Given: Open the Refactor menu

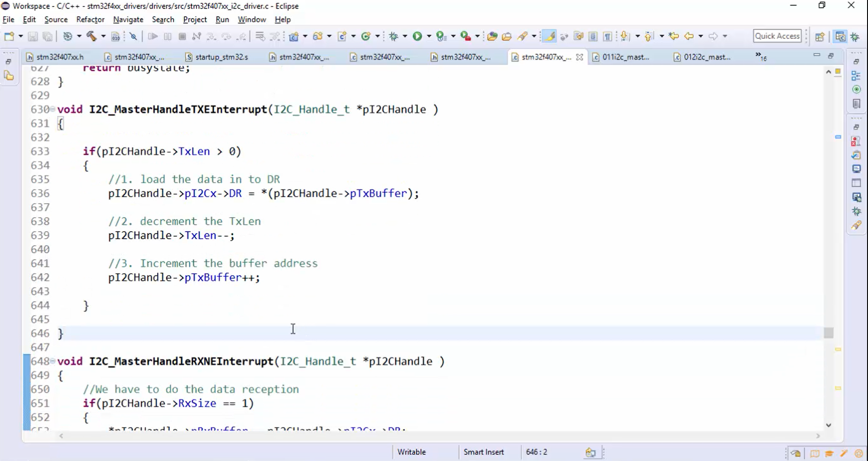Looking at the screenshot, I should coord(91,19).
